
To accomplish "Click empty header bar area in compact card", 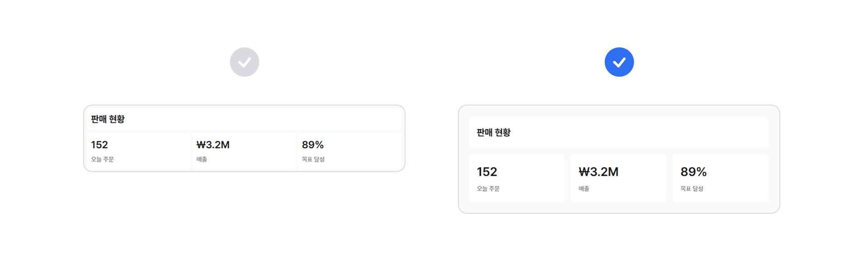I will tap(271, 119).
